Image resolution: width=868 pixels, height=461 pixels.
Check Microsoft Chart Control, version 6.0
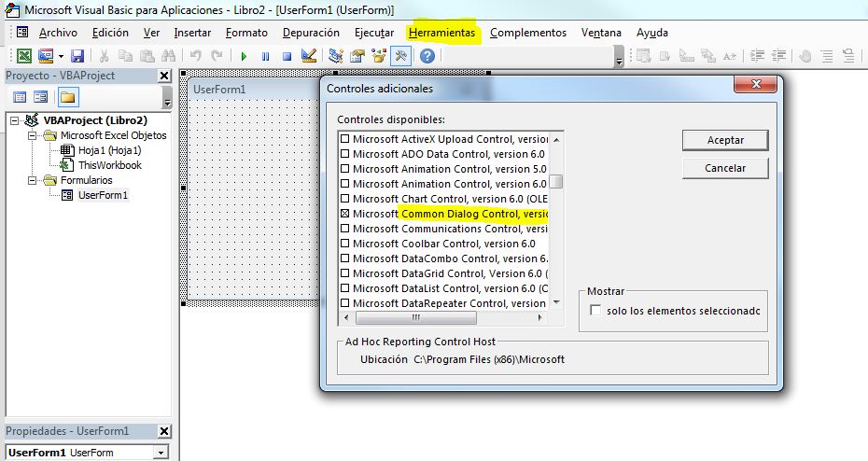pyautogui.click(x=345, y=199)
